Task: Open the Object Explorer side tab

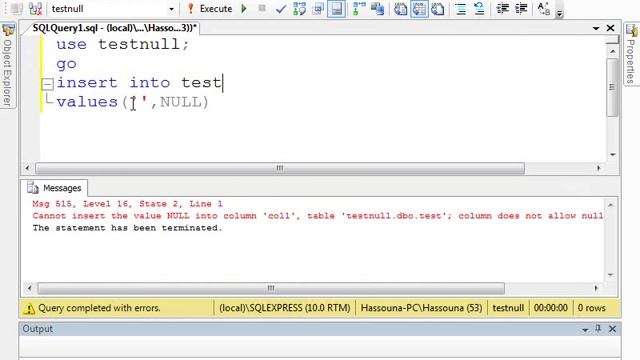Action: point(8,65)
